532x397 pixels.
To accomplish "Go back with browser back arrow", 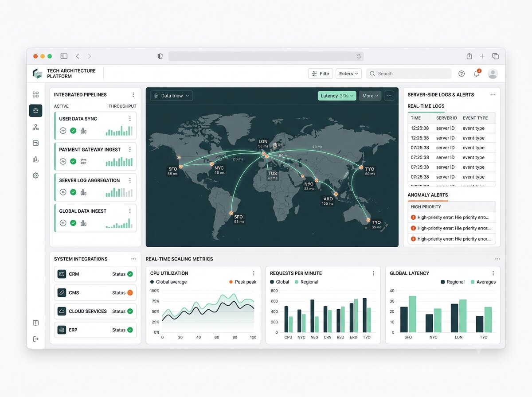I will [78, 56].
